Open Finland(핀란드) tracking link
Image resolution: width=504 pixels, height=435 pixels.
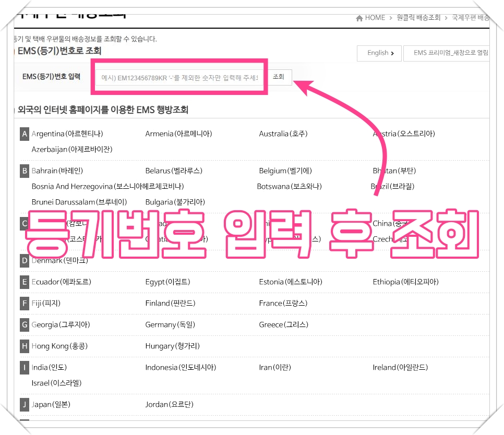[171, 303]
